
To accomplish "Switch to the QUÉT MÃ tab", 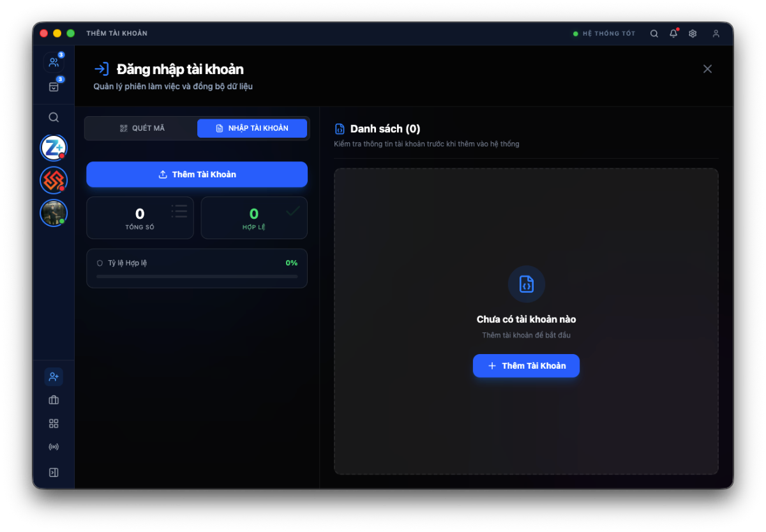I will [142, 128].
